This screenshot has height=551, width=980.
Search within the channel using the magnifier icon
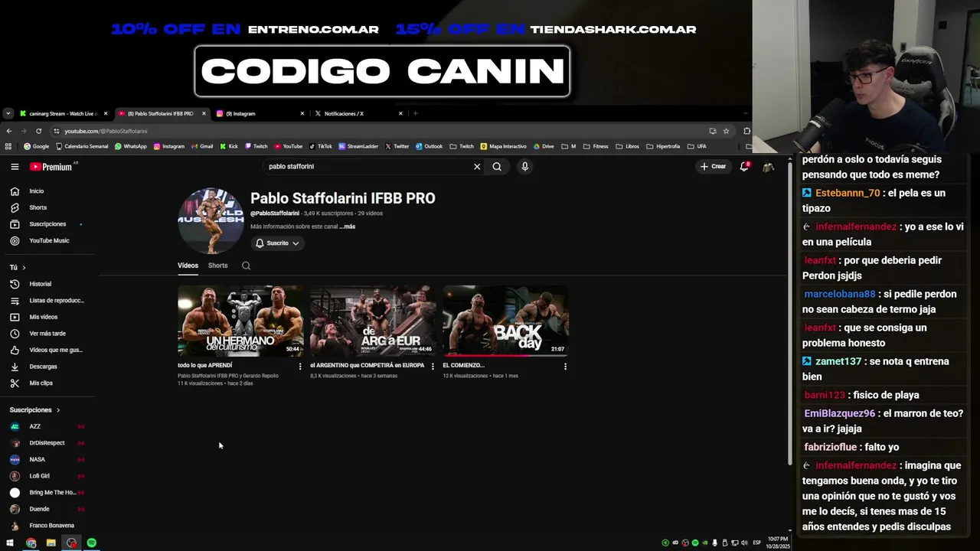click(246, 266)
